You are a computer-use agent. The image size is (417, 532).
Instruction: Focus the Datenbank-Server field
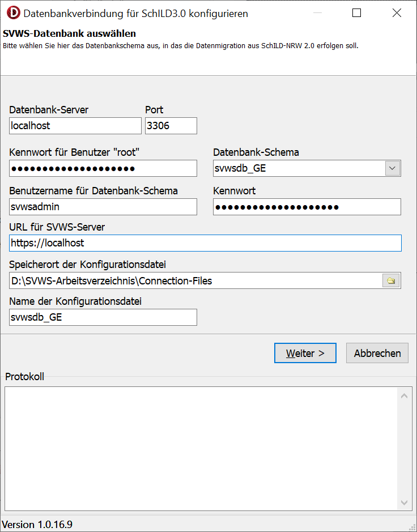[x=75, y=126]
